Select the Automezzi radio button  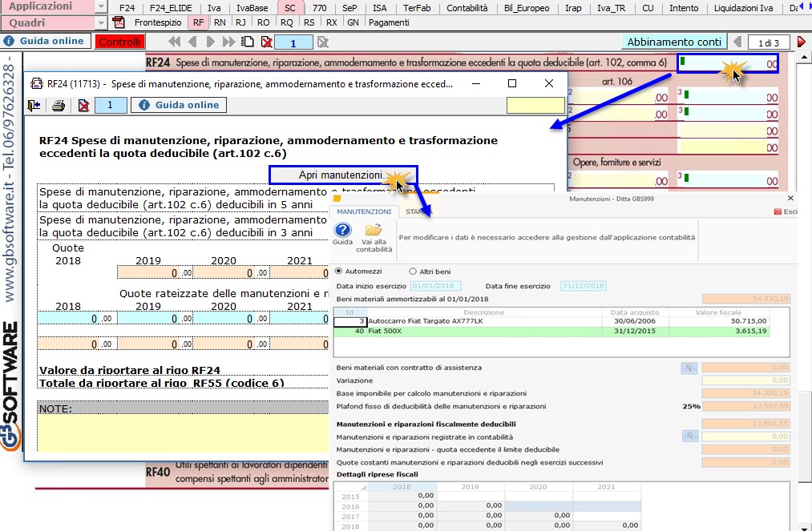click(339, 272)
